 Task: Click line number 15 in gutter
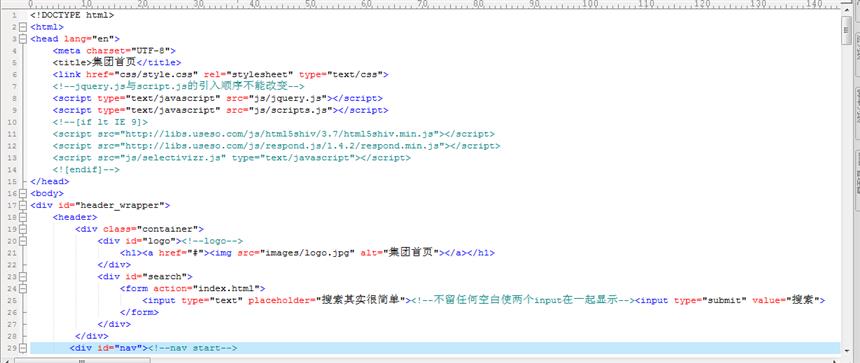(12, 182)
